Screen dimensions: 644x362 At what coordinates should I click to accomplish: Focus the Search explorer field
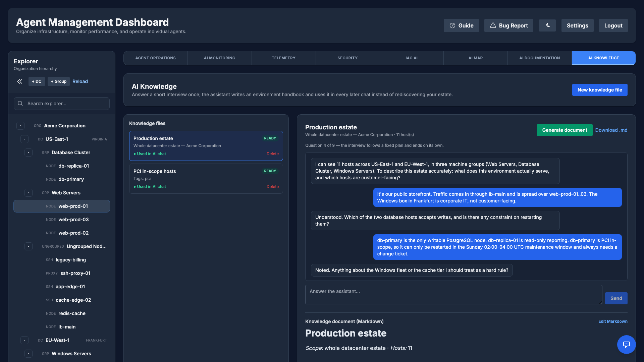(62, 104)
